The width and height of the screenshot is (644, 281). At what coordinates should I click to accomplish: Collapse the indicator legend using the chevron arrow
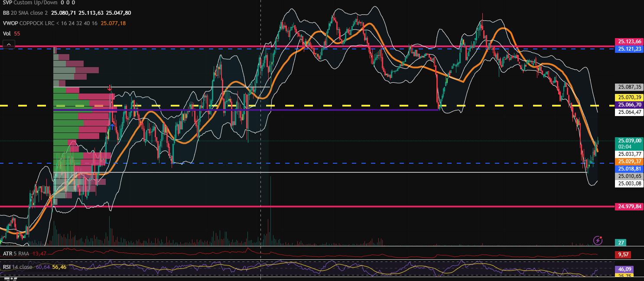tap(8, 44)
